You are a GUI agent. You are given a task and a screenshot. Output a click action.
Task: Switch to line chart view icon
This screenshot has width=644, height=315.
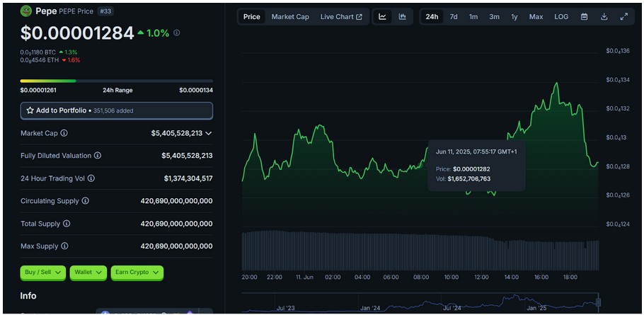(382, 17)
